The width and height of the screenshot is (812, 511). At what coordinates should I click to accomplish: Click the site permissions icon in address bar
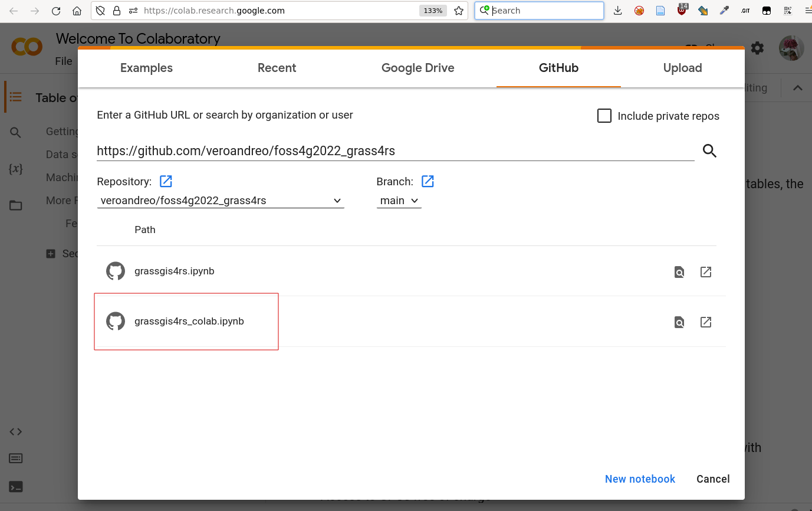(x=133, y=11)
